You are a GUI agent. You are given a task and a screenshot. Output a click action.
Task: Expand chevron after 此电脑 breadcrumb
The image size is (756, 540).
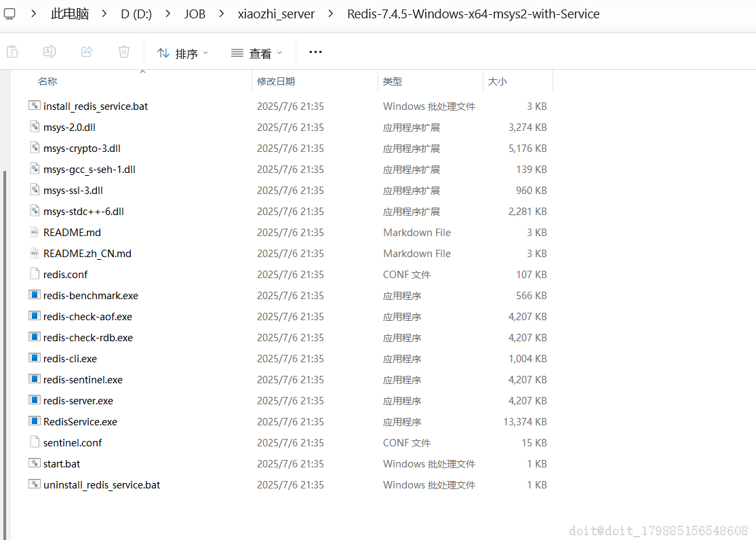104,14
